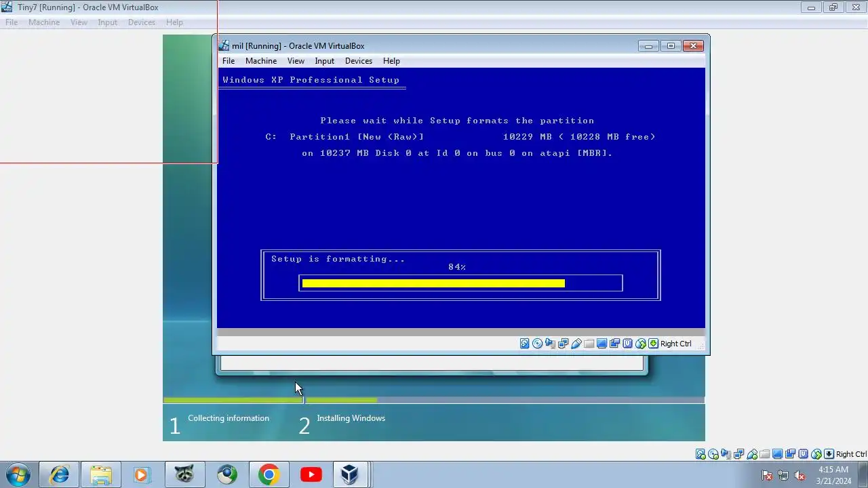Click 'Windows XP Professional Setup' heading
868x488 pixels.
point(311,80)
